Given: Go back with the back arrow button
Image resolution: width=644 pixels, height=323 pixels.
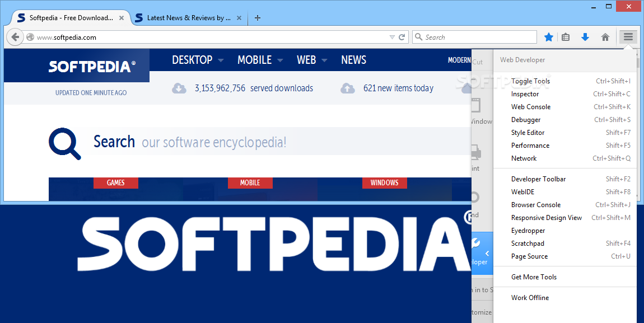Looking at the screenshot, I should click(15, 37).
